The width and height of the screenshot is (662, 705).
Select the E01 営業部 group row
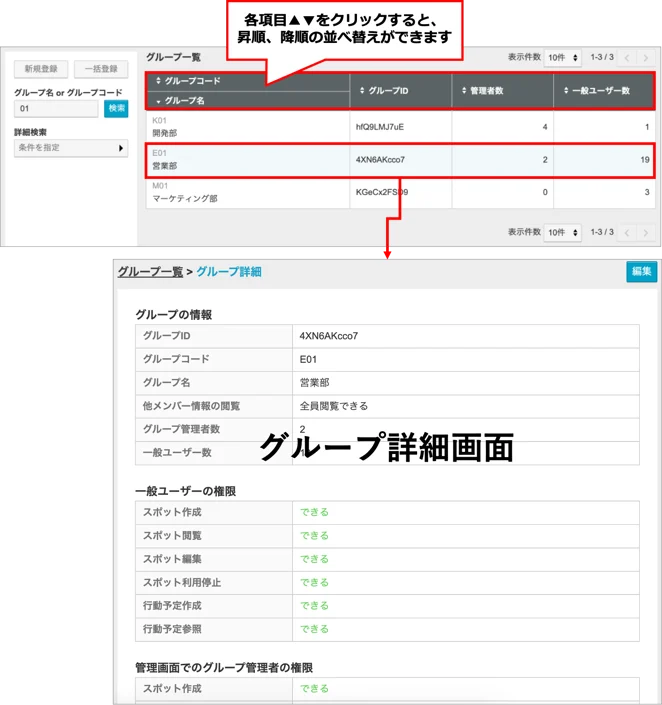(400, 160)
